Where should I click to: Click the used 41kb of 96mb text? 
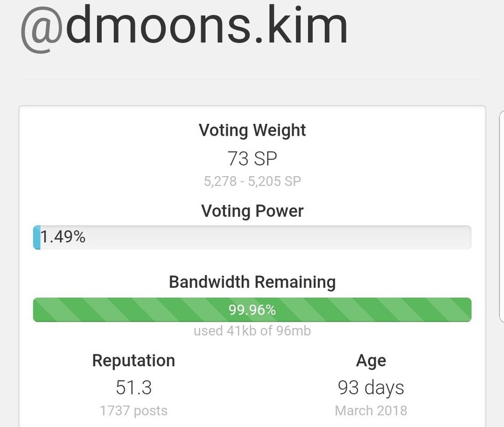[x=252, y=331]
